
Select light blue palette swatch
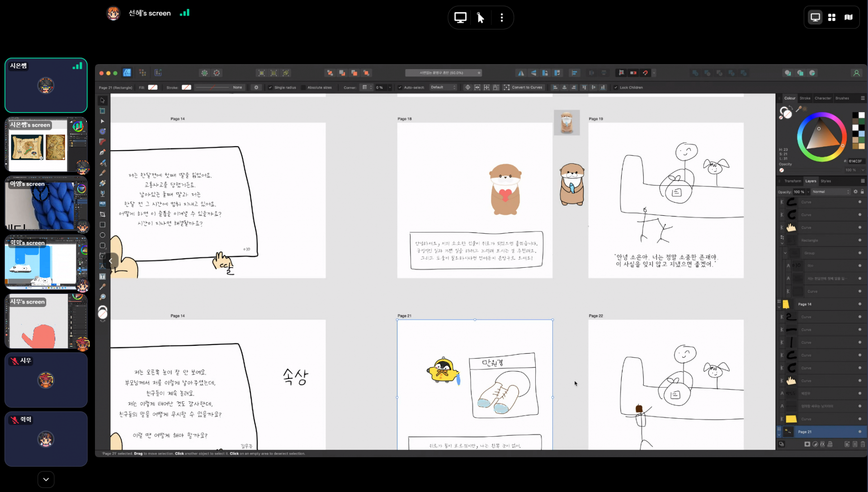[862, 134]
